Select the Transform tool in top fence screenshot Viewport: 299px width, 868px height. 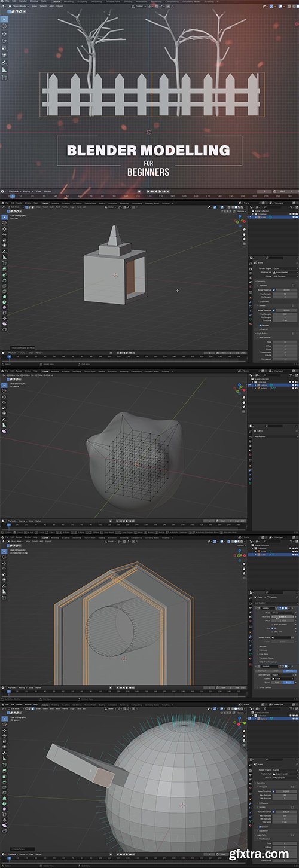pos(4,54)
